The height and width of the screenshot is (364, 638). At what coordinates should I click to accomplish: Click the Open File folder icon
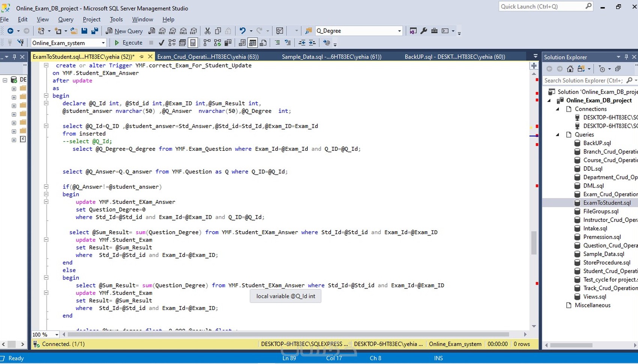click(74, 31)
